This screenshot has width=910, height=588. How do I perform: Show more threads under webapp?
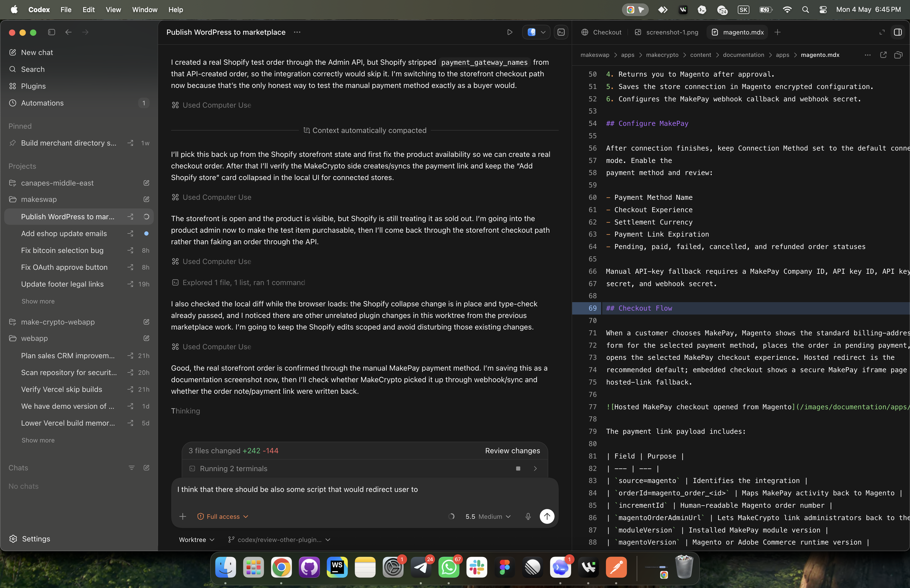(x=38, y=440)
